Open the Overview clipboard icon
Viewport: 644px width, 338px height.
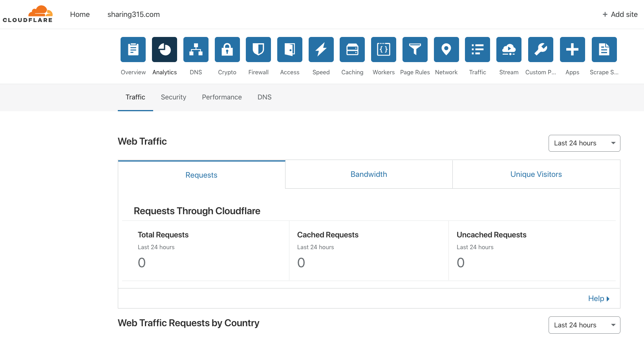point(133,50)
